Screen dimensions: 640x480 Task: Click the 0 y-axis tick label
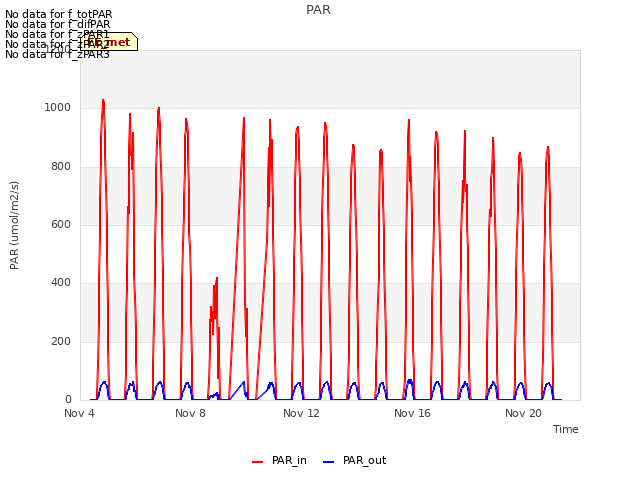tap(68, 399)
